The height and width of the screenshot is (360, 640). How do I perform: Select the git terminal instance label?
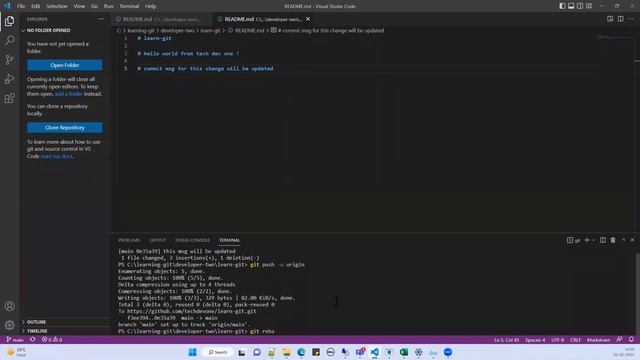tap(573, 240)
